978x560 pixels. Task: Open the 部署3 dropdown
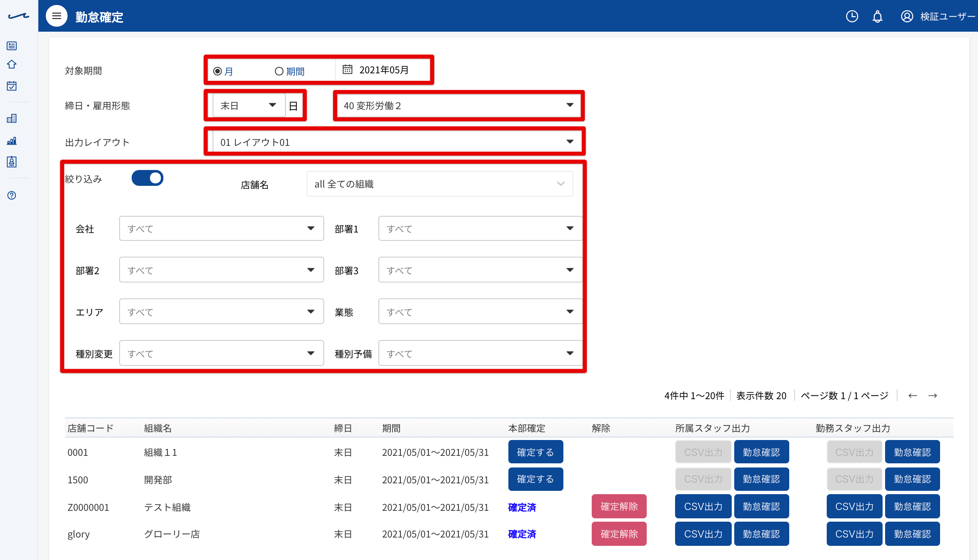pyautogui.click(x=480, y=270)
